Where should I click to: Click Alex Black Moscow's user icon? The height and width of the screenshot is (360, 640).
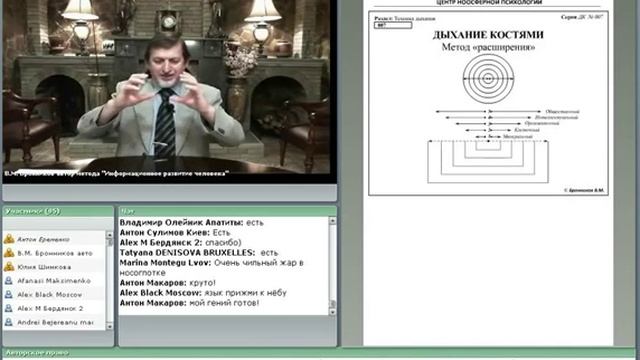tap(9, 294)
